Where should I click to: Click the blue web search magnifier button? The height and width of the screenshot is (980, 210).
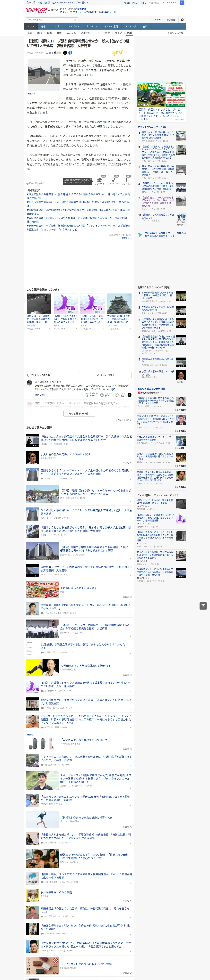tap(182, 3)
